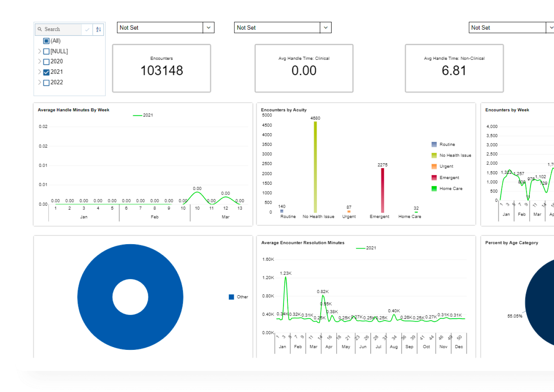Click the Home Care legend marker
Screen dimensions: 554x392
434,188
